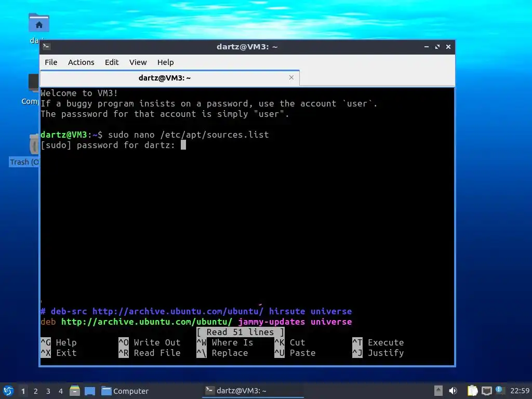Click the sudo password prompt line
The height and width of the screenshot is (399, 532).
[113, 145]
